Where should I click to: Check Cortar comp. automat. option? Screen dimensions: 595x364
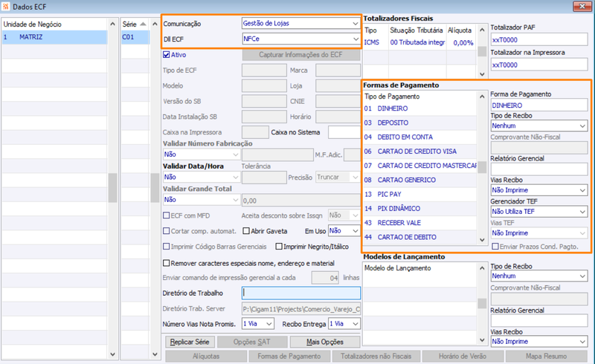[x=166, y=231]
